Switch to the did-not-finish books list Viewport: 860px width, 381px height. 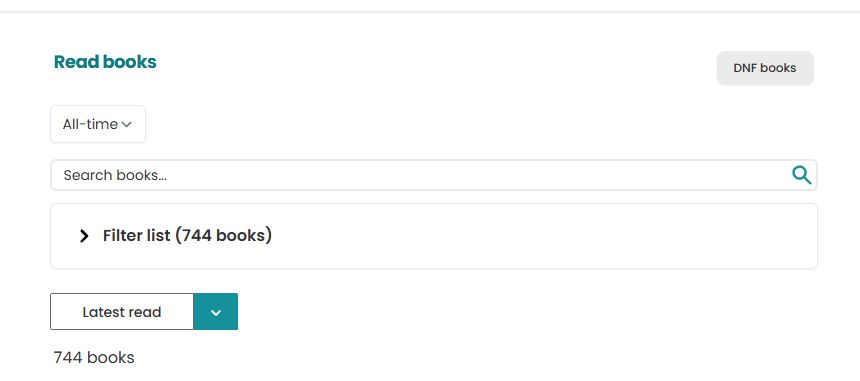(765, 68)
